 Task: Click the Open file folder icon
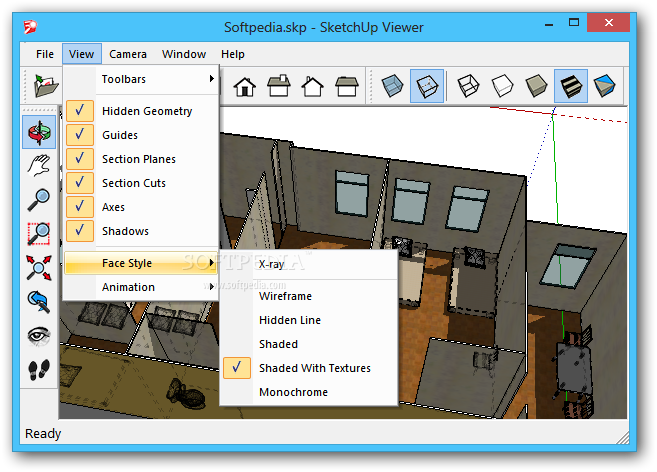pos(45,86)
